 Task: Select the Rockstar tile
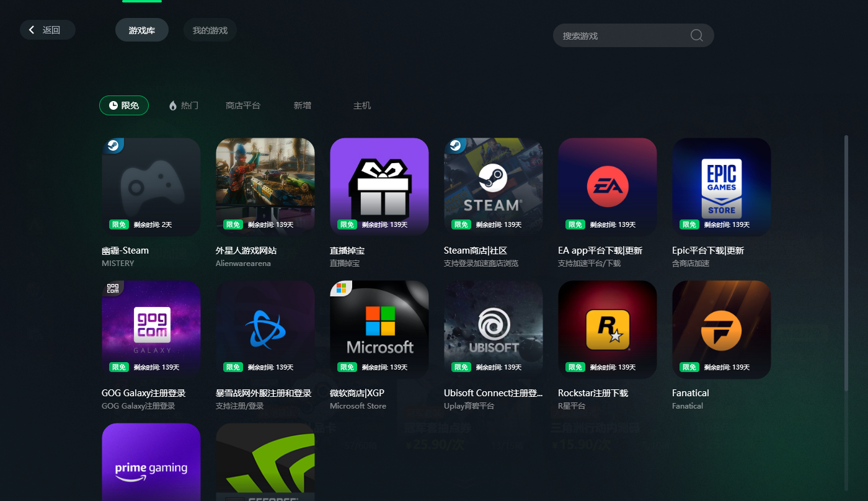(608, 330)
